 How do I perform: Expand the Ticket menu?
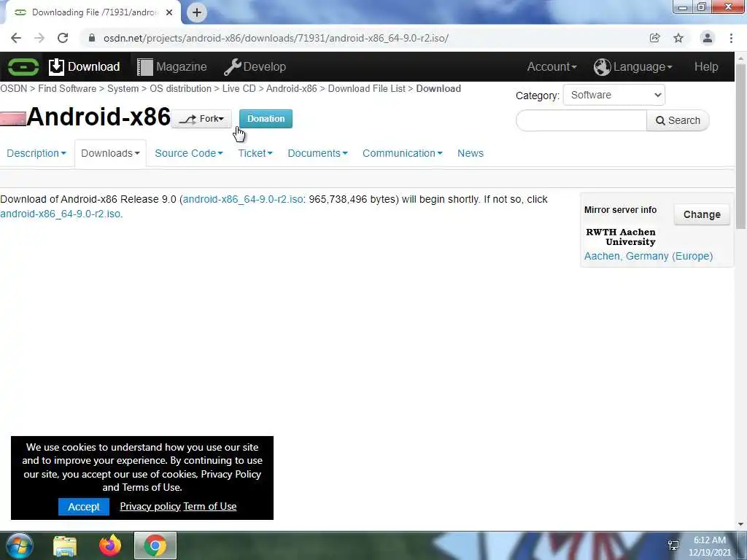(x=255, y=153)
